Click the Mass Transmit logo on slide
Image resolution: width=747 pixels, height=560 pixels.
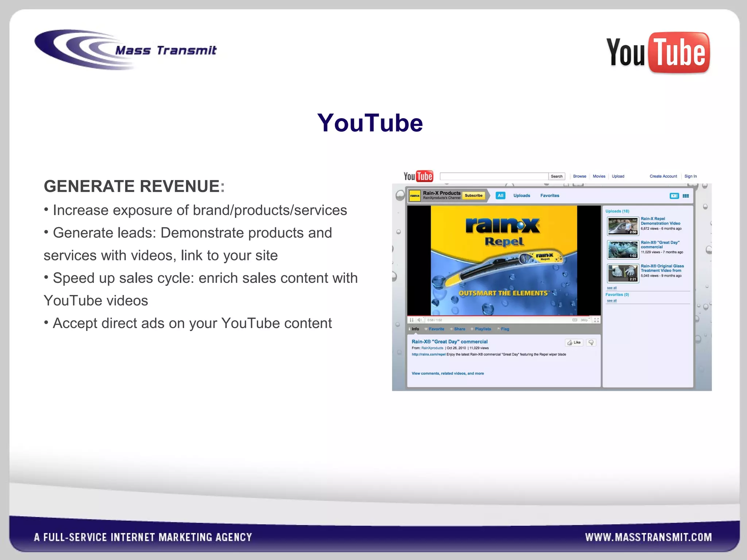(x=125, y=50)
